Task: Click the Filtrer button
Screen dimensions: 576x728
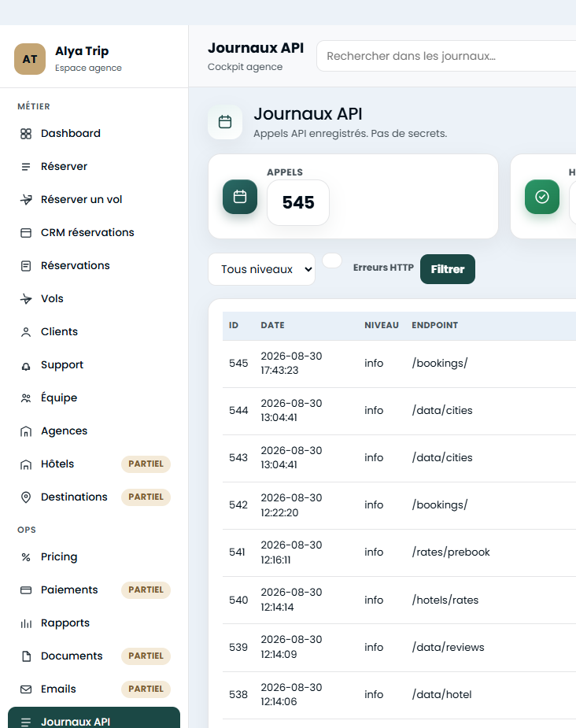Action: click(x=448, y=269)
